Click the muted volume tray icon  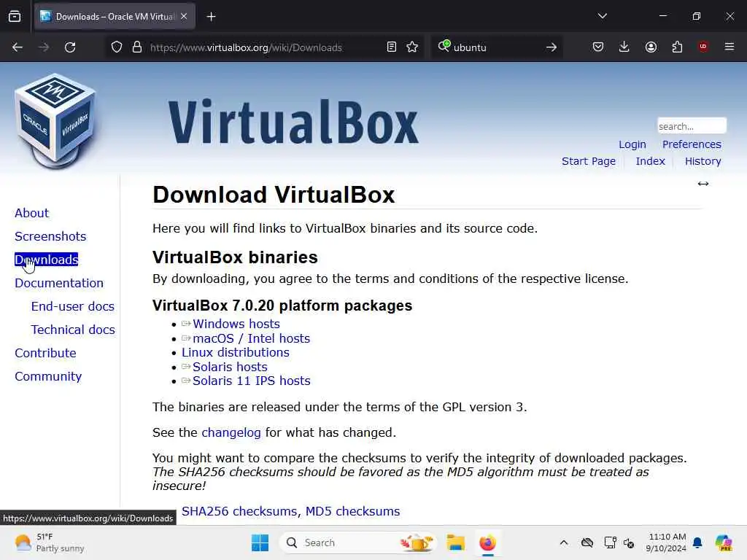coord(629,542)
